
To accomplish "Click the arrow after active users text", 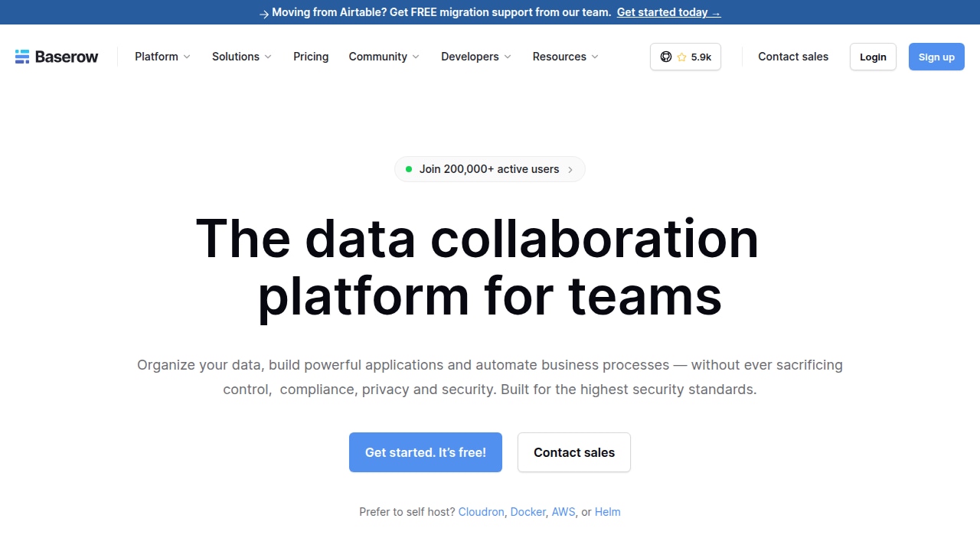I will (570, 170).
